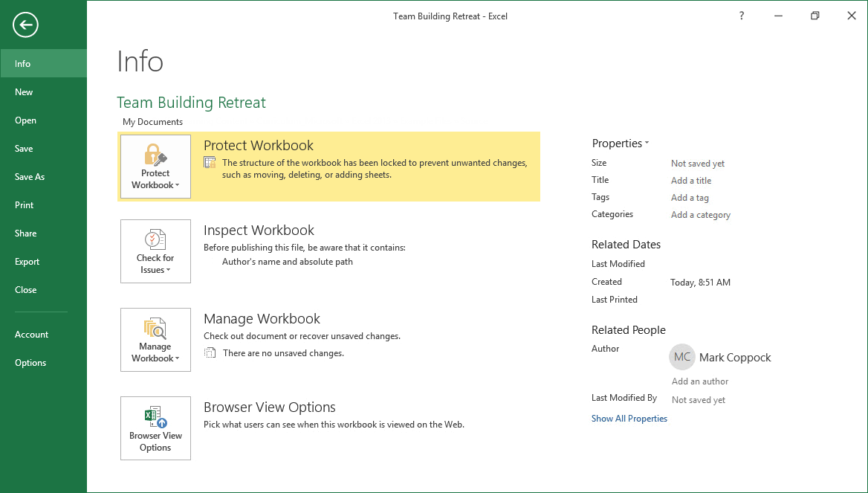The image size is (868, 493).
Task: Open the Protect Workbook lock icon button
Action: (x=155, y=167)
